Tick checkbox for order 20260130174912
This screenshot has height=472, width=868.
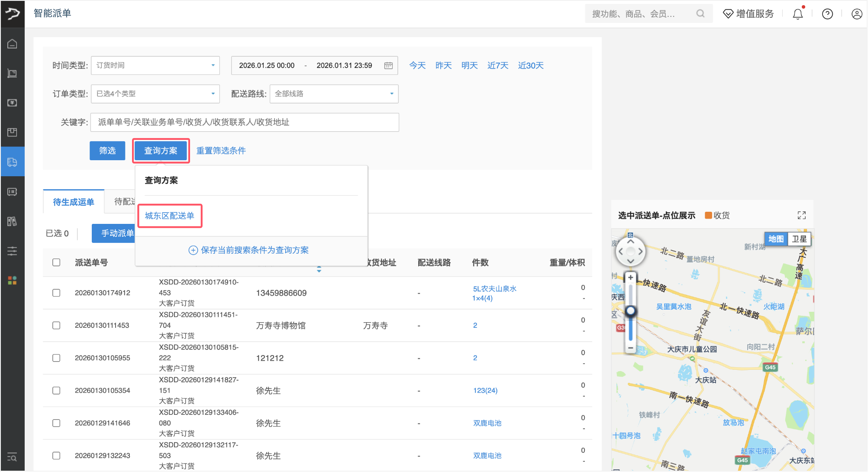click(x=56, y=293)
